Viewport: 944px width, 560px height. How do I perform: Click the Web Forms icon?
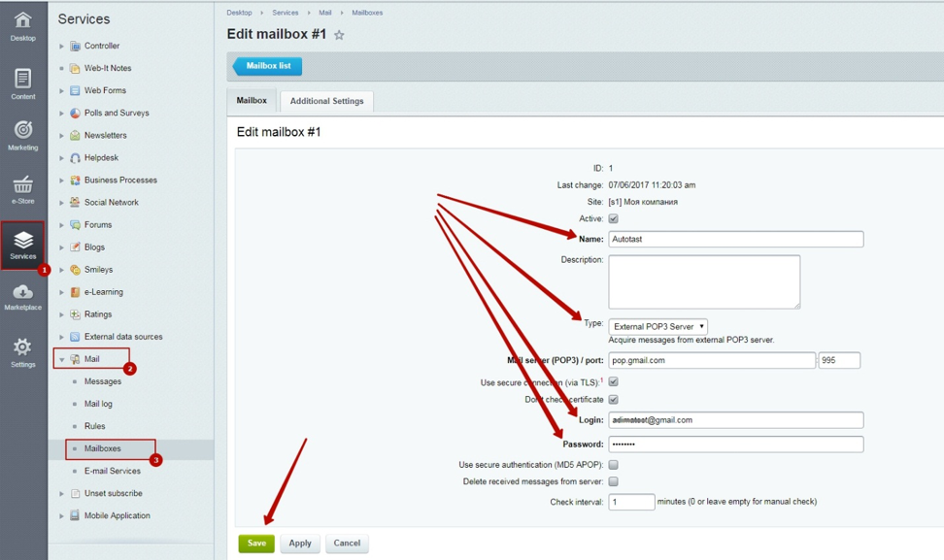pos(75,90)
